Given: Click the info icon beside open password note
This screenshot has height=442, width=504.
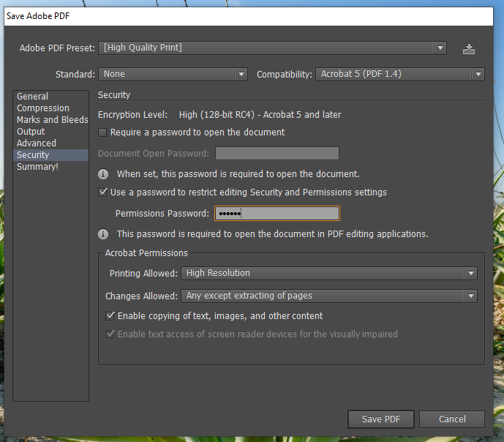Looking at the screenshot, I should [x=103, y=174].
